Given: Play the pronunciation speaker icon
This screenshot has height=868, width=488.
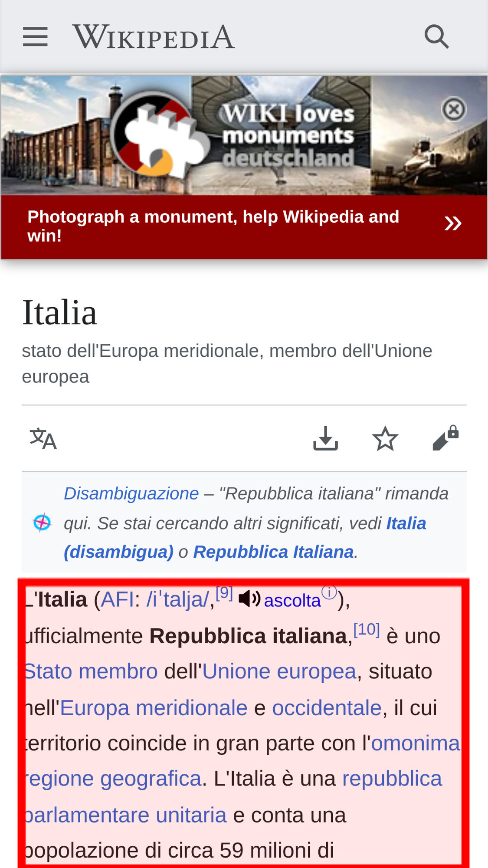Looking at the screenshot, I should [249, 599].
